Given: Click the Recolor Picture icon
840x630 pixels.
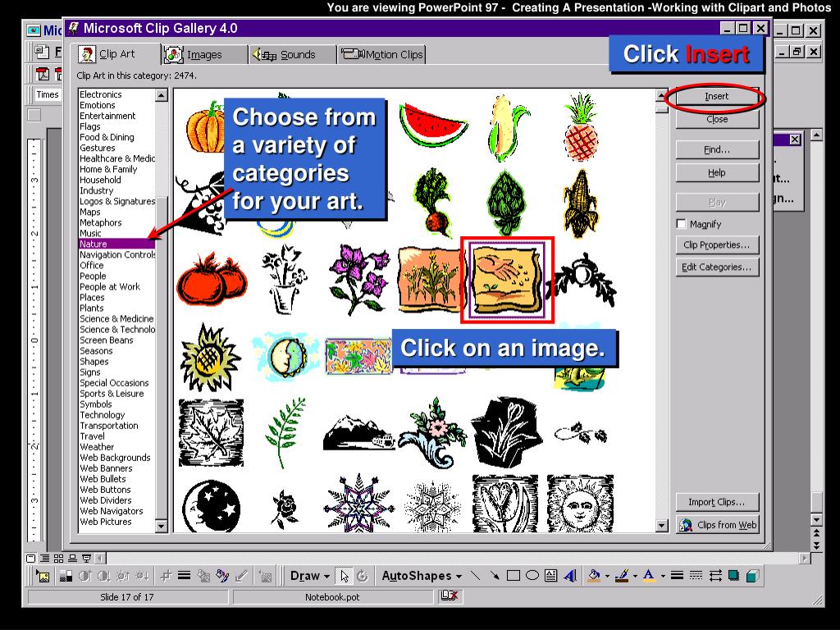Looking at the screenshot, I should (x=221, y=577).
